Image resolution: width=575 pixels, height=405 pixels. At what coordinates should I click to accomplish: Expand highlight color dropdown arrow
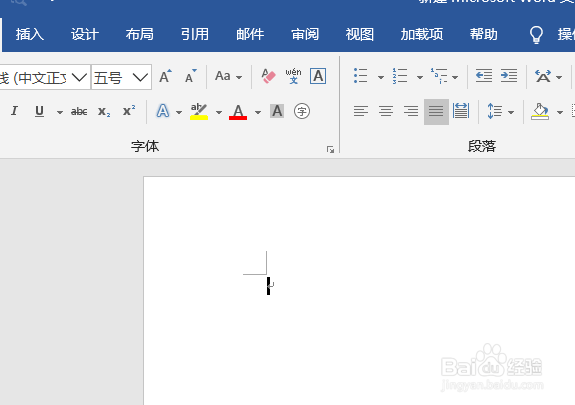tap(219, 112)
